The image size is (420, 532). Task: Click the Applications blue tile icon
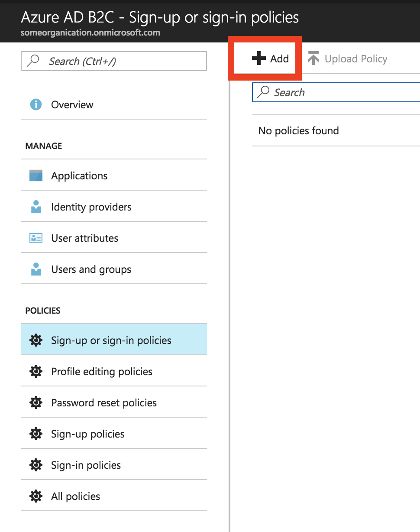pos(36,175)
